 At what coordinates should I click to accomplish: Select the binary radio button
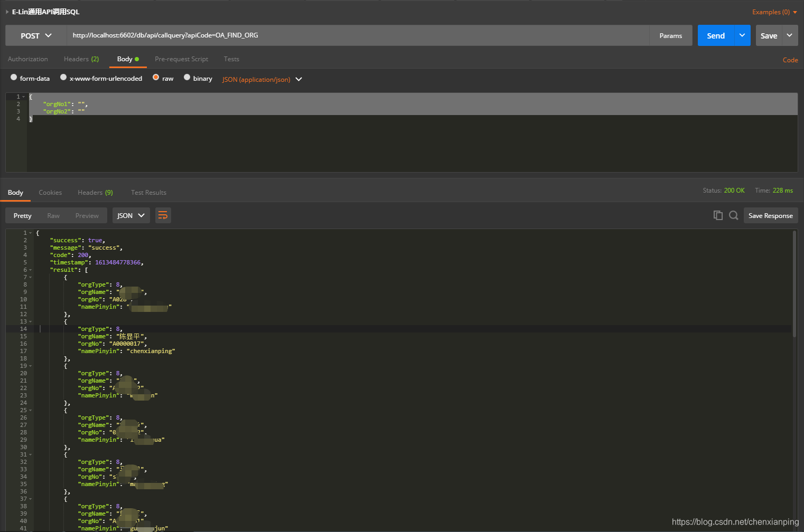pos(187,77)
